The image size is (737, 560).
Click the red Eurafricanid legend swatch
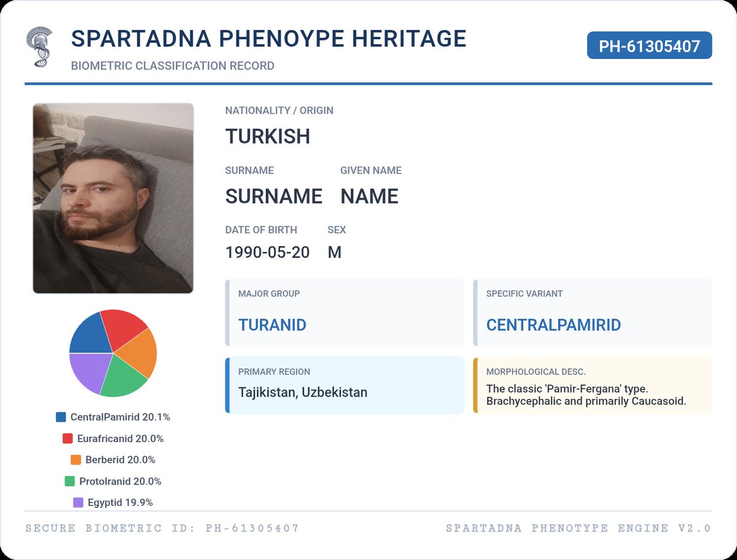click(x=68, y=438)
